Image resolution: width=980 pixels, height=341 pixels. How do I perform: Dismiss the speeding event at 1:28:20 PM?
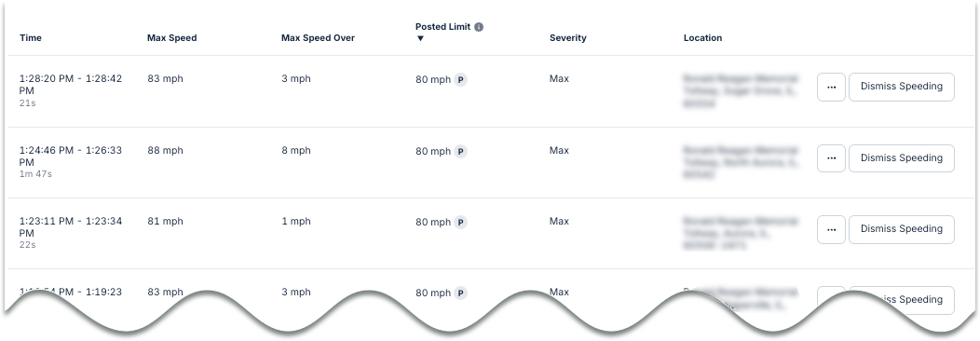click(901, 88)
